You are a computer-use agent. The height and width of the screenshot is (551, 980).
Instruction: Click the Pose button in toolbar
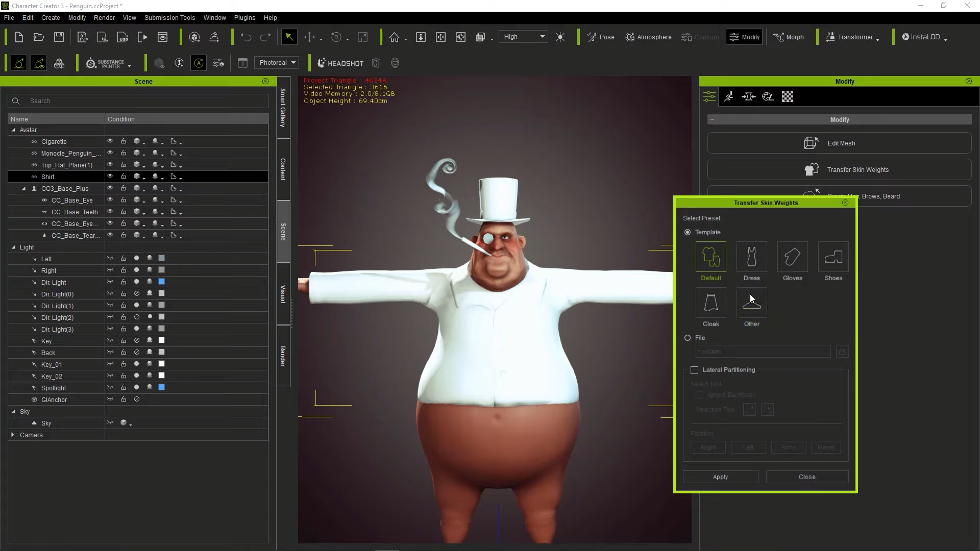coord(601,37)
